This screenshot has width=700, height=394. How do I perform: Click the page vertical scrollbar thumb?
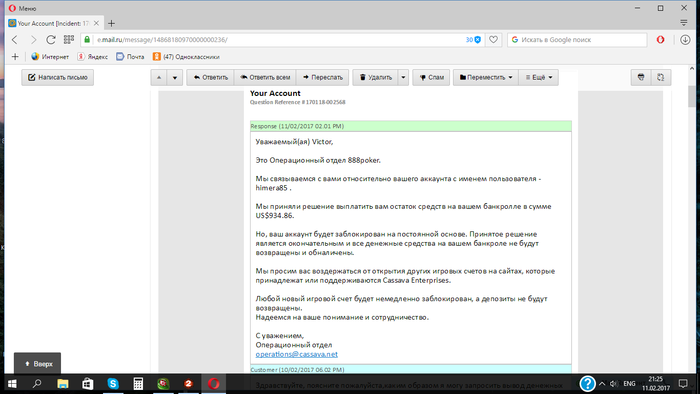(692, 96)
